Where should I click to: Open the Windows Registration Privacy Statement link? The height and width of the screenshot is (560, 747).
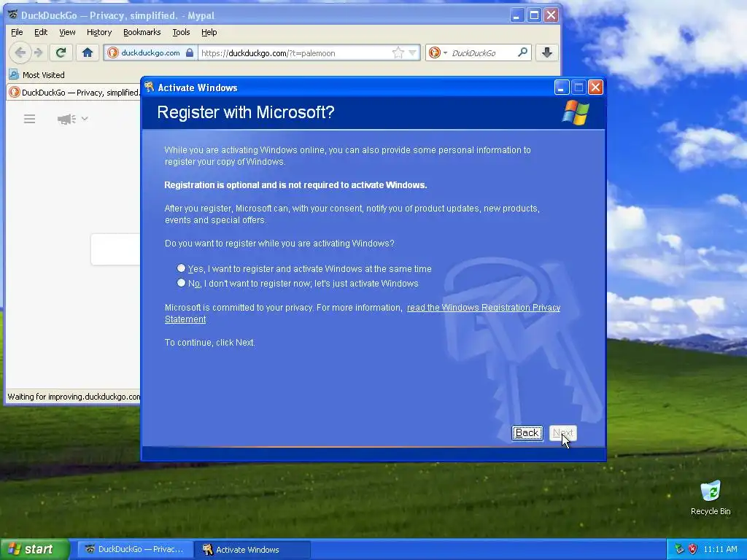click(363, 314)
